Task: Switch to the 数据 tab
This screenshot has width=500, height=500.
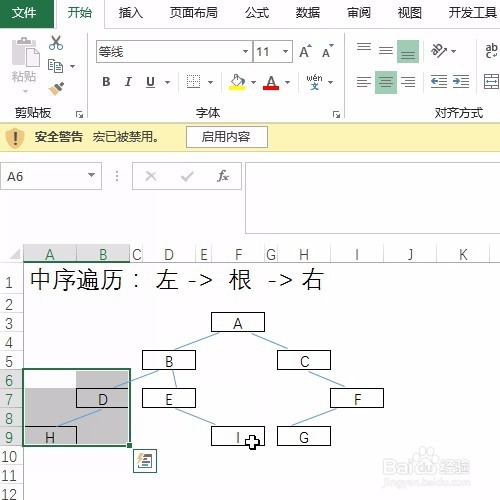Action: coord(308,13)
